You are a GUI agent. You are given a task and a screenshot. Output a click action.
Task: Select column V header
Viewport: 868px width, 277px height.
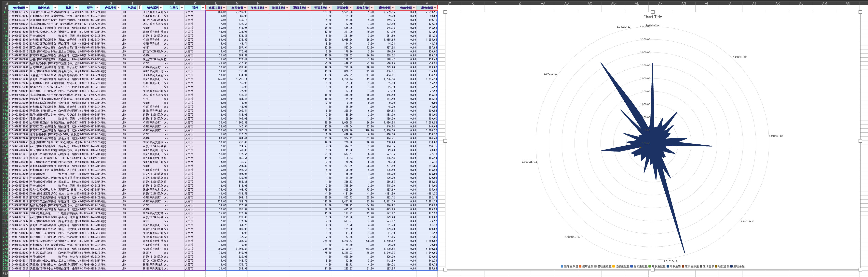427,3
